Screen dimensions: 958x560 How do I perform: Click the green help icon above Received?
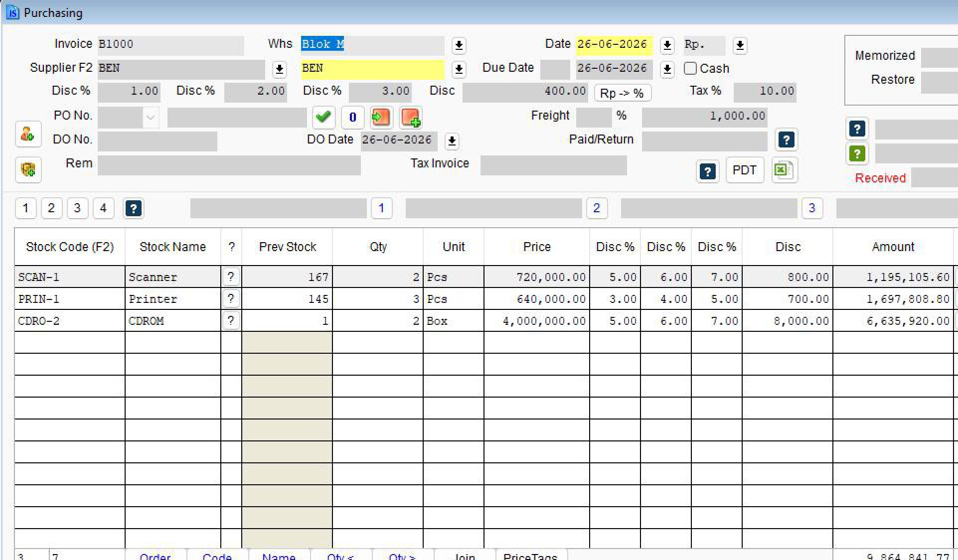[857, 153]
